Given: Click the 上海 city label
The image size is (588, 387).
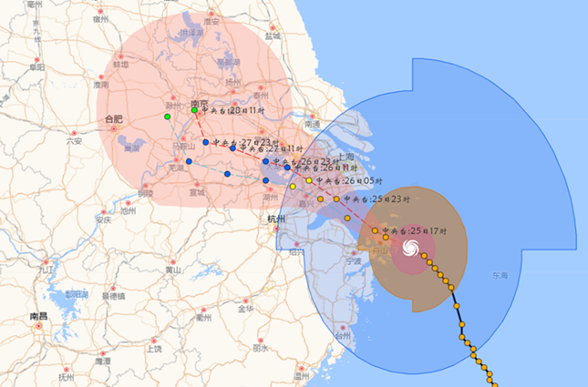Looking at the screenshot, I should tap(346, 156).
